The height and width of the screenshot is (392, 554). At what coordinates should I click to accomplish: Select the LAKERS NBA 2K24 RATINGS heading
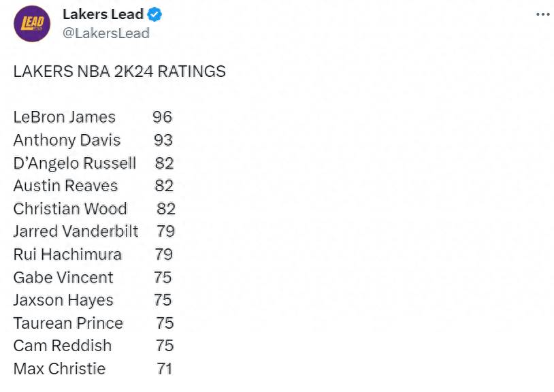point(119,71)
